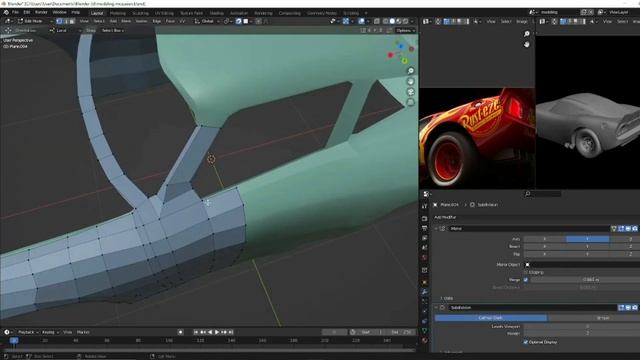Enable Flip X toggle
This screenshot has width=640, height=360.
pos(544,254)
